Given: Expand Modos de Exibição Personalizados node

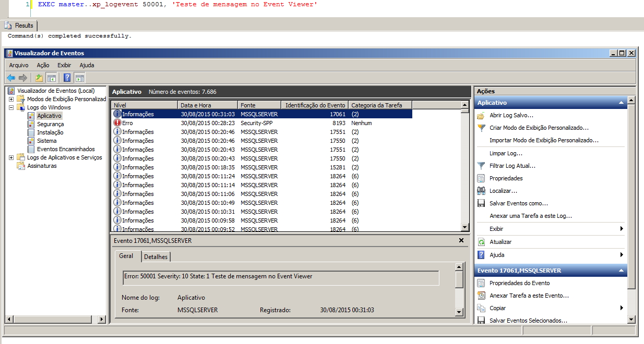Looking at the screenshot, I should 11,99.
